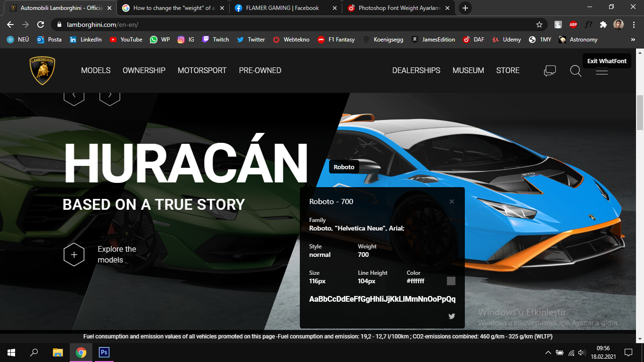This screenshot has width=644, height=362.
Task: Open the Chrome profile avatar
Action: [619, 25]
